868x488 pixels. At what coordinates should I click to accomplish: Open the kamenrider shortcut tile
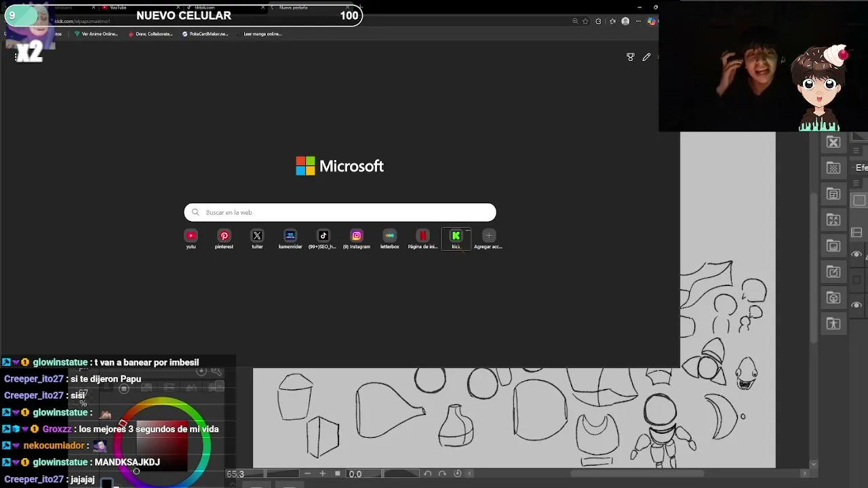290,239
